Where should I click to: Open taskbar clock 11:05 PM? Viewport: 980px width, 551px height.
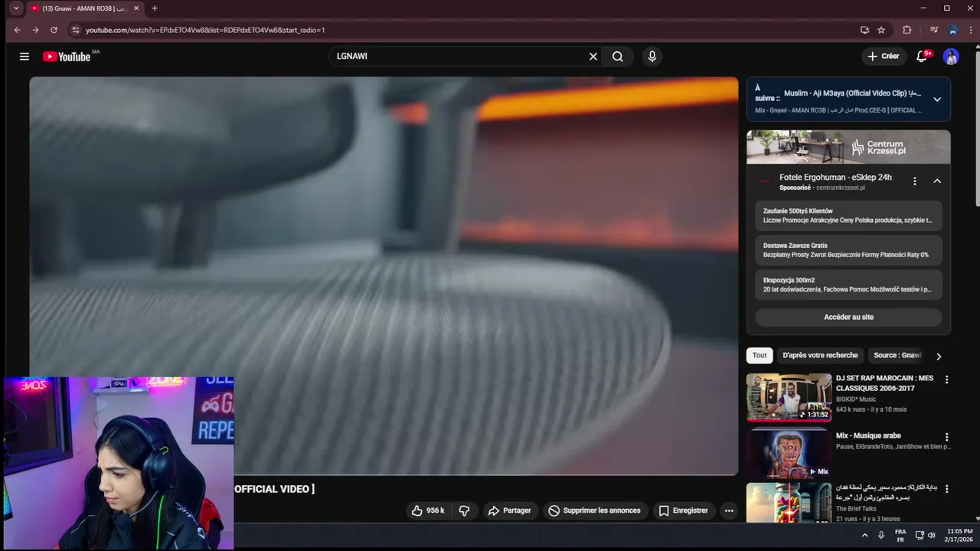point(959,536)
